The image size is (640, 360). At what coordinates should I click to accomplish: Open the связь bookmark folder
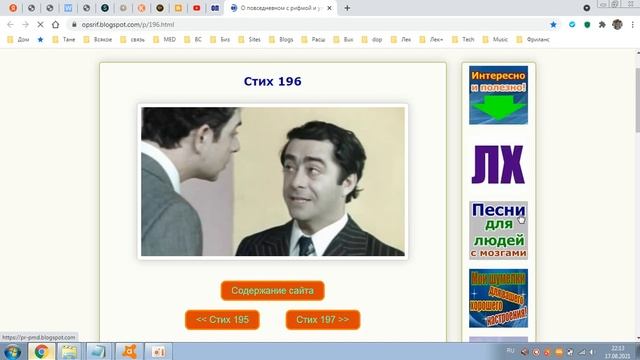133,40
